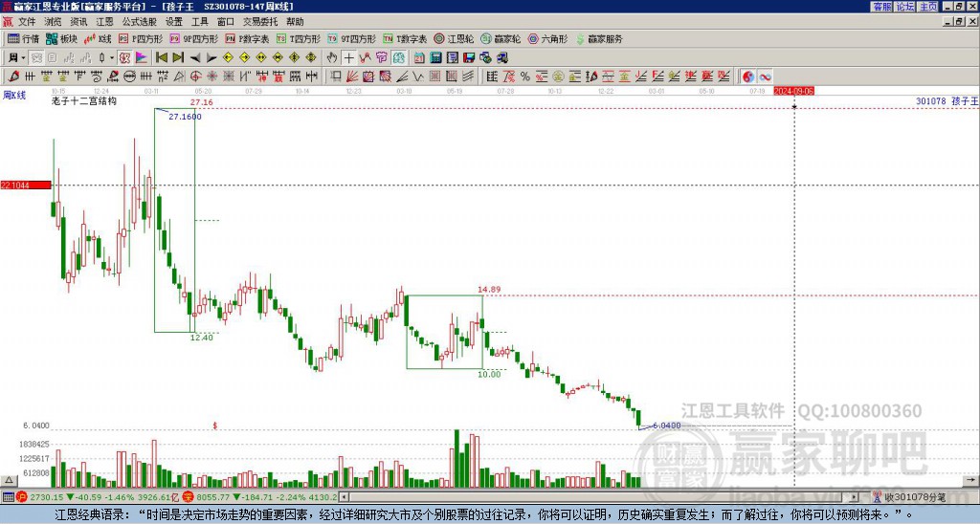Image resolution: width=980 pixels, height=524 pixels.
Task: Open the 公式选股 menu
Action: coord(140,22)
